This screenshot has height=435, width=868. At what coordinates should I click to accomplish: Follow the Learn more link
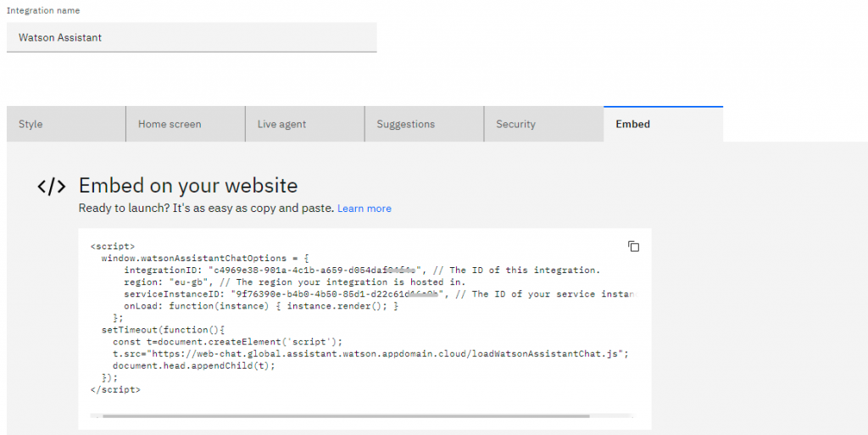pos(364,209)
